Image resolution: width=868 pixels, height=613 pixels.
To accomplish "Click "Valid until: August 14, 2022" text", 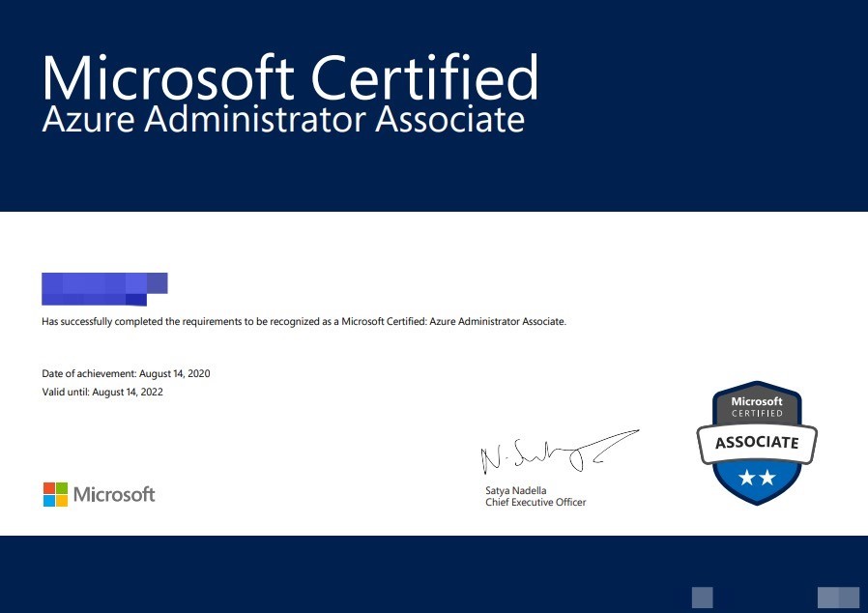I will point(102,392).
